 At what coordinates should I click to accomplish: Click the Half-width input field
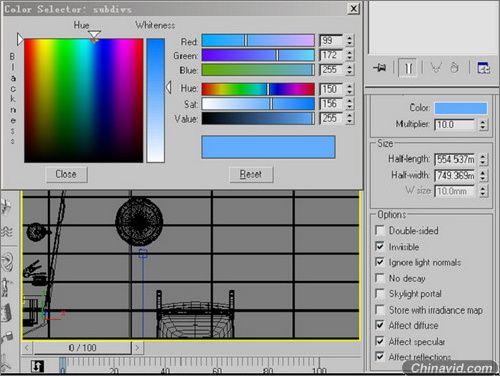(x=455, y=175)
